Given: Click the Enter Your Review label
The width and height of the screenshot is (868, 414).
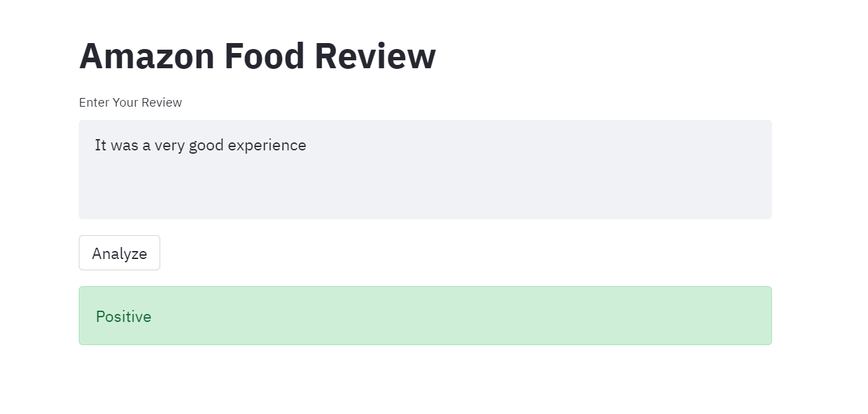Looking at the screenshot, I should [x=130, y=102].
